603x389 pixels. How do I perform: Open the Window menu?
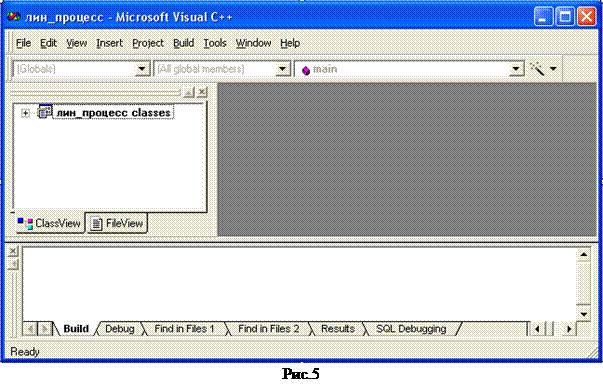pos(253,43)
